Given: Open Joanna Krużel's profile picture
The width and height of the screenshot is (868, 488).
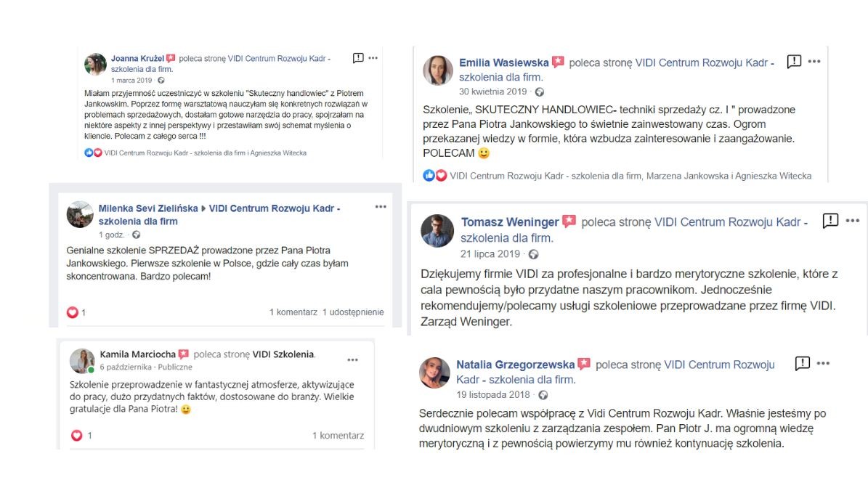Looking at the screenshot, I should 95,64.
